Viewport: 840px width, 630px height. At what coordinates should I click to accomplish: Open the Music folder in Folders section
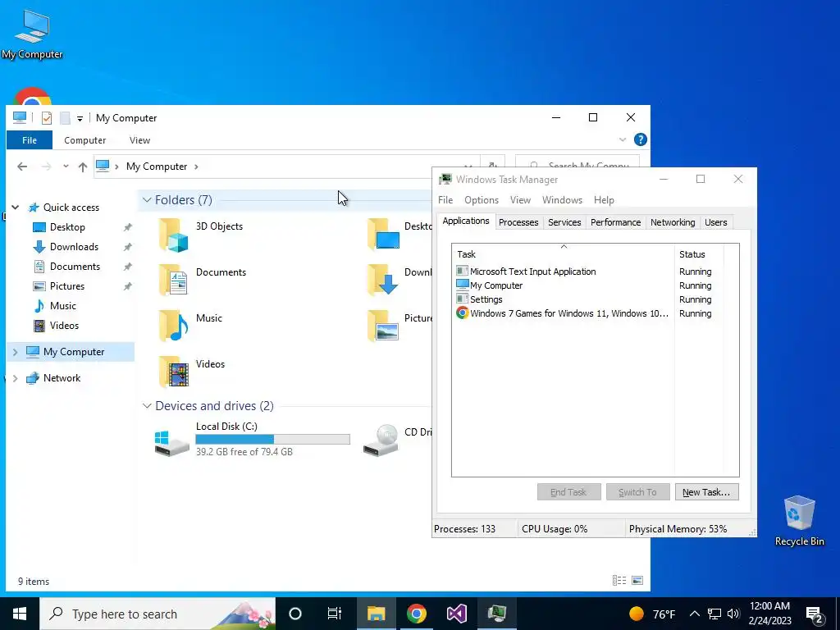173,326
